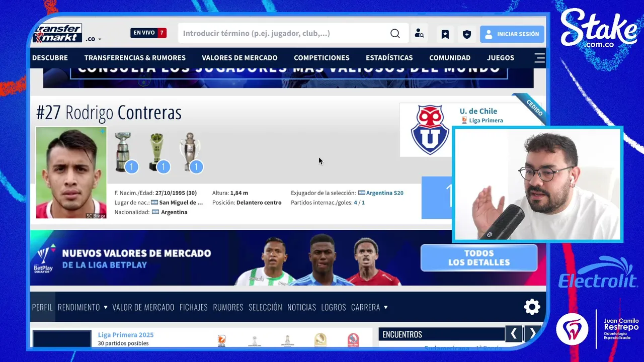
Task: Click the shield icon in the header
Action: [x=467, y=34]
